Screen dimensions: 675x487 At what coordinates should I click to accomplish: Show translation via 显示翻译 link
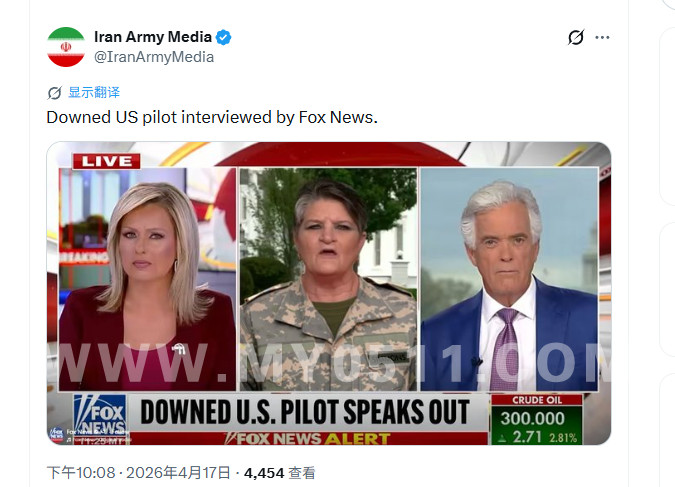[x=94, y=92]
